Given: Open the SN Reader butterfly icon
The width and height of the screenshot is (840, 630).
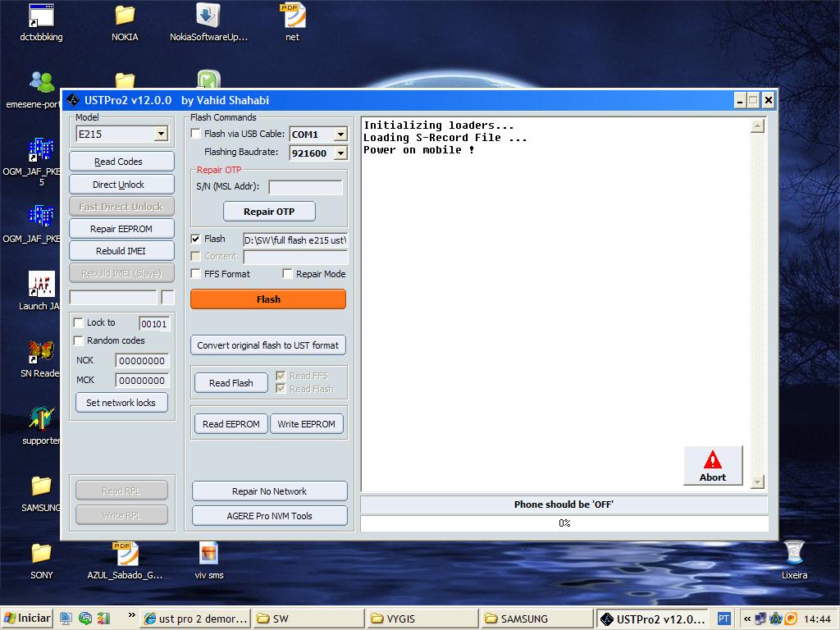Looking at the screenshot, I should pyautogui.click(x=41, y=358).
